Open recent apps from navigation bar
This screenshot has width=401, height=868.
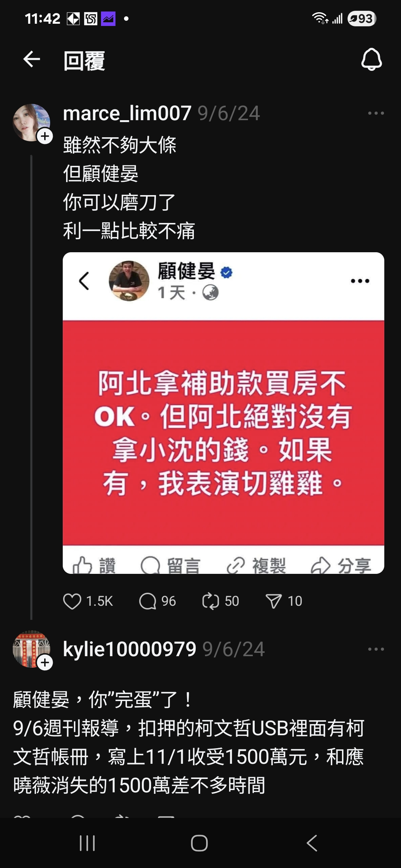(x=88, y=843)
